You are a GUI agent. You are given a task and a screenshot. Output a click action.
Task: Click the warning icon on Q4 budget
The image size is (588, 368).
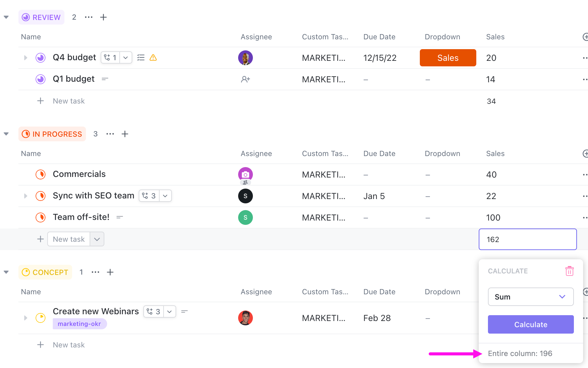coord(153,57)
